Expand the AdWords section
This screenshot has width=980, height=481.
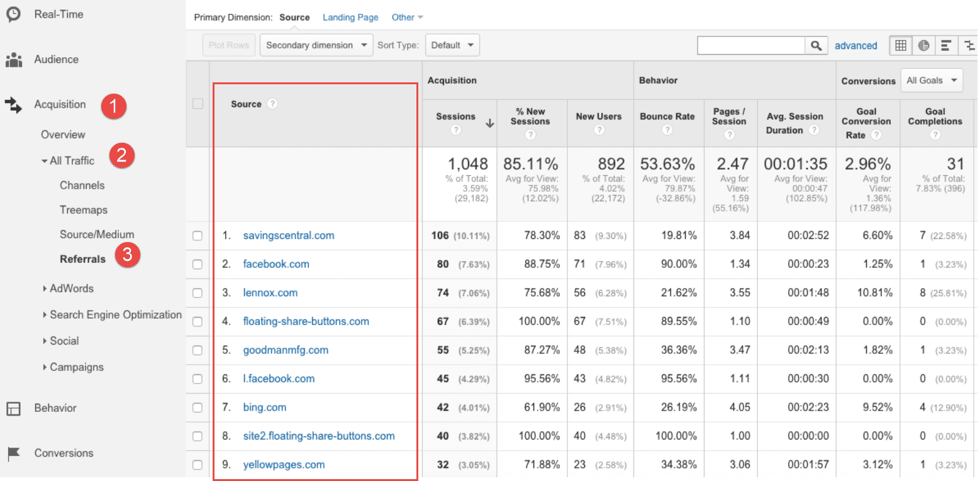68,289
